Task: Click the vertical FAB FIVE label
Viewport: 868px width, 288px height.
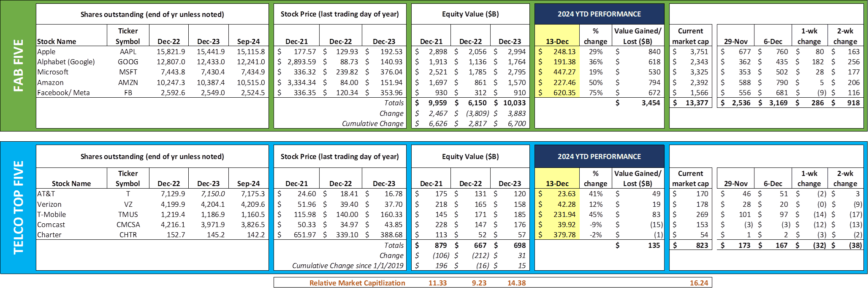Action: point(18,66)
